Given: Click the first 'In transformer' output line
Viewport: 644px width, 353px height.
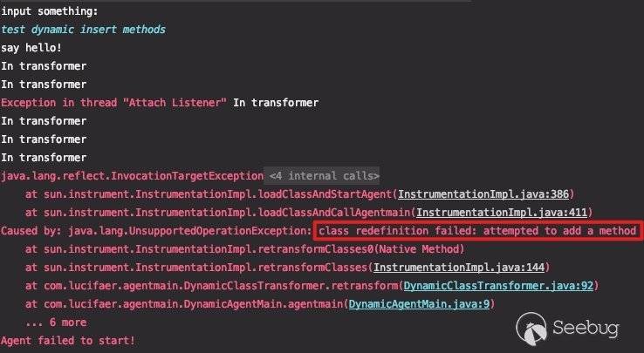Looking at the screenshot, I should point(44,66).
